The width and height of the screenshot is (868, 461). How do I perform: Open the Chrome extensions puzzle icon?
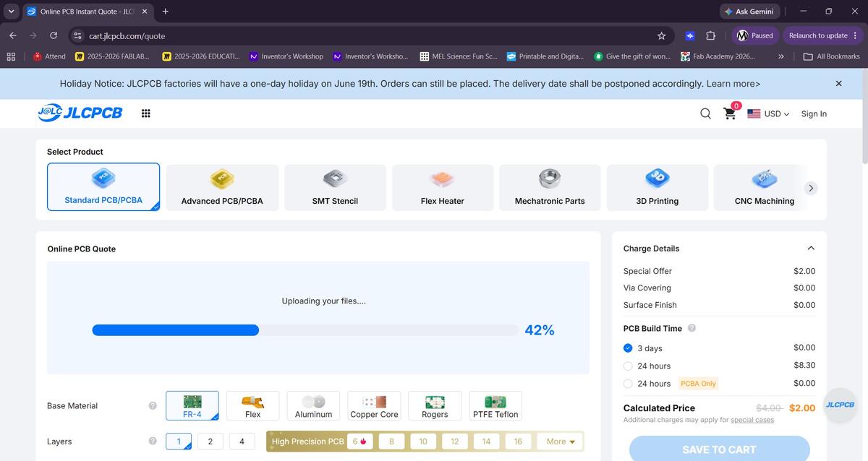(710, 35)
